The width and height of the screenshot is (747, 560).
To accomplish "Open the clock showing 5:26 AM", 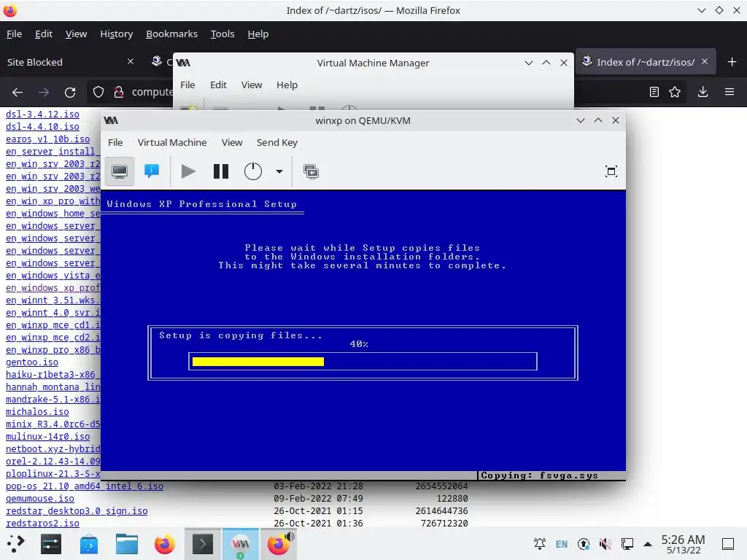I will pyautogui.click(x=683, y=544).
